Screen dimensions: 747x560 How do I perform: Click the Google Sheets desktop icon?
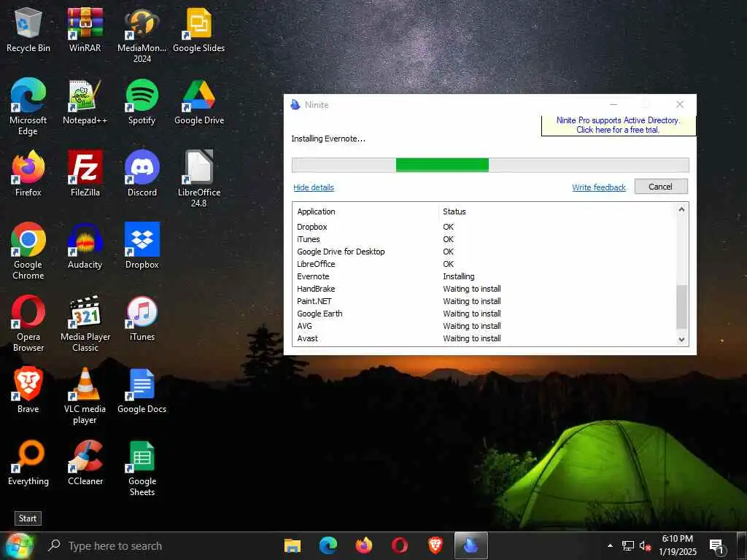coord(142,469)
